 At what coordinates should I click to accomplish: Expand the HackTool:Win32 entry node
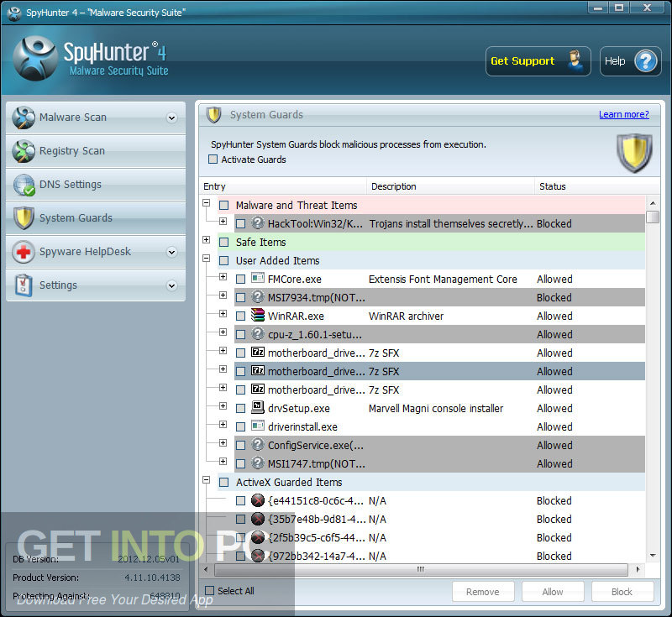pos(223,222)
